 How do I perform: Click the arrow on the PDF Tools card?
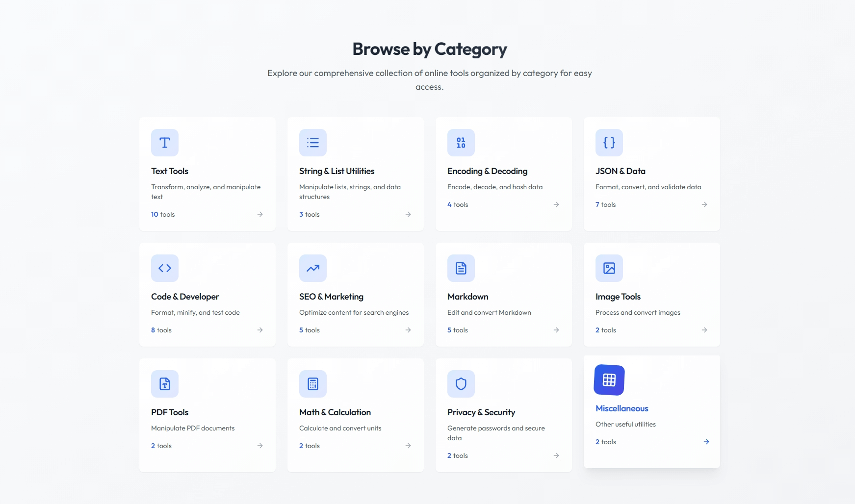pyautogui.click(x=260, y=446)
